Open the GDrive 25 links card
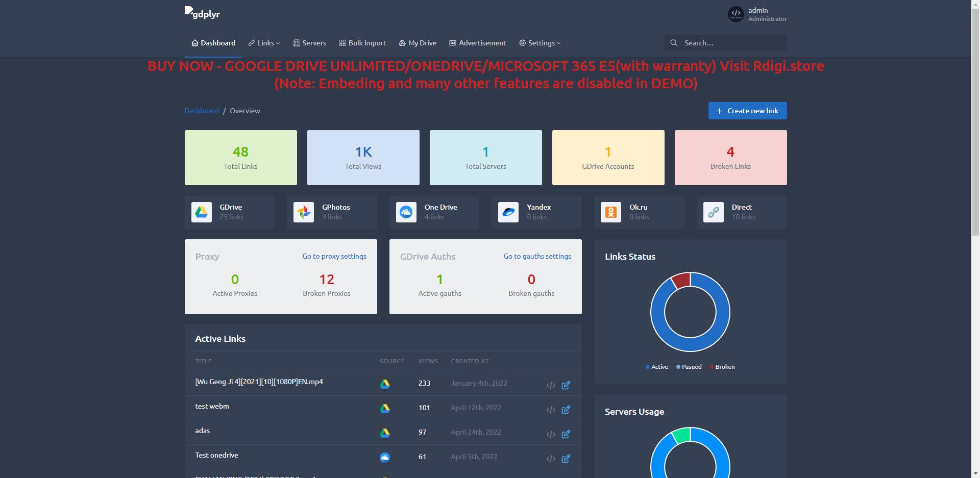980x478 pixels. coord(230,212)
